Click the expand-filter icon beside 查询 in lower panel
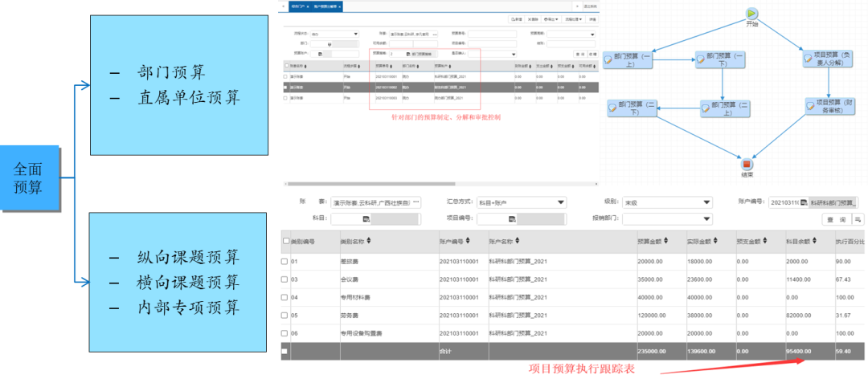The image size is (868, 387). (x=858, y=219)
